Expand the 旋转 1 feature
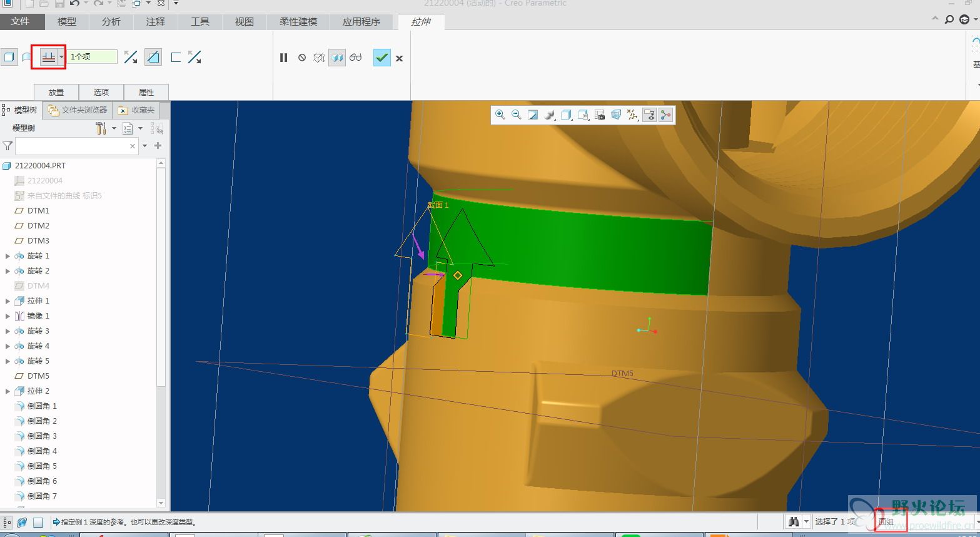Screen dimensions: 980x537 coord(8,256)
